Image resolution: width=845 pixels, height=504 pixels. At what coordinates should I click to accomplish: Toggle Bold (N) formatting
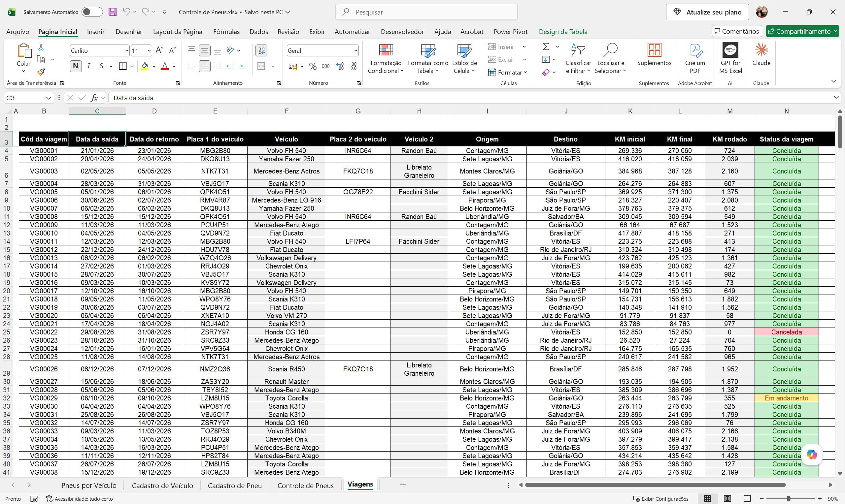coord(76,66)
